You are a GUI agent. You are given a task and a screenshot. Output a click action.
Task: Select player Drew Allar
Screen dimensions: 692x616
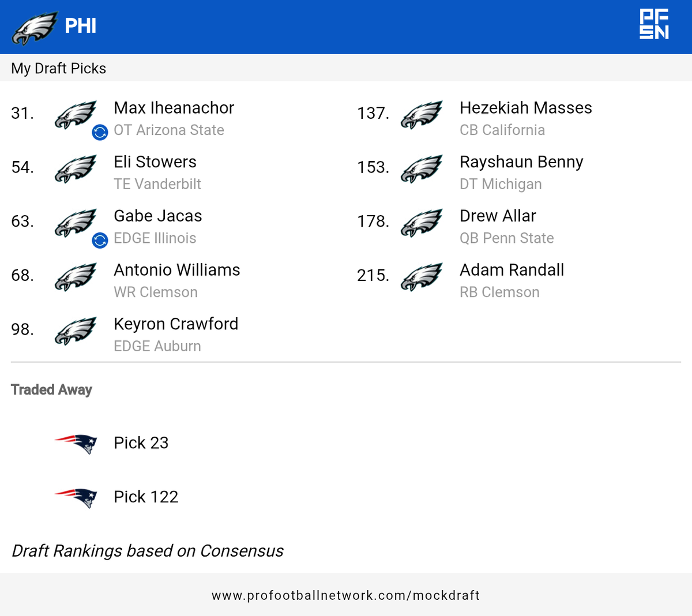498,216
